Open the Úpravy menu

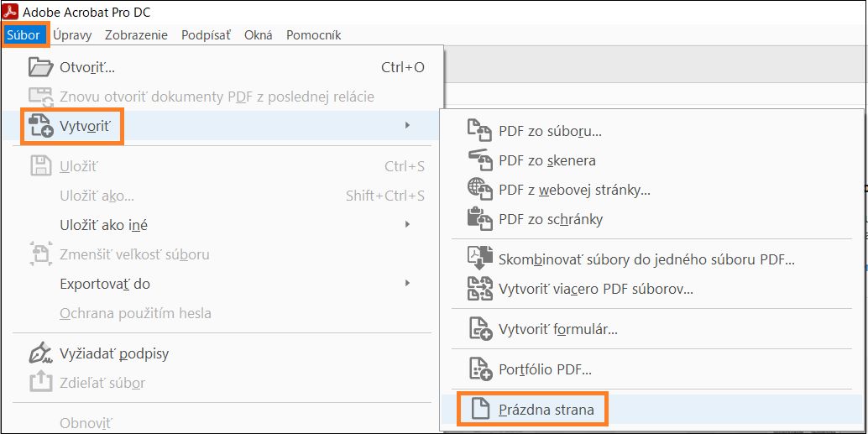pos(73,34)
